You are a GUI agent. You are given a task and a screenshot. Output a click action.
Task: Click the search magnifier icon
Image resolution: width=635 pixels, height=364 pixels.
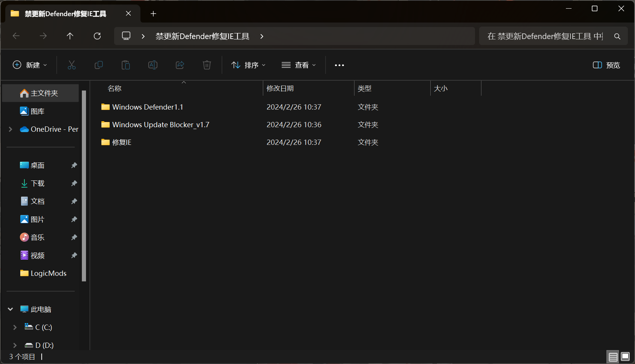tap(617, 36)
